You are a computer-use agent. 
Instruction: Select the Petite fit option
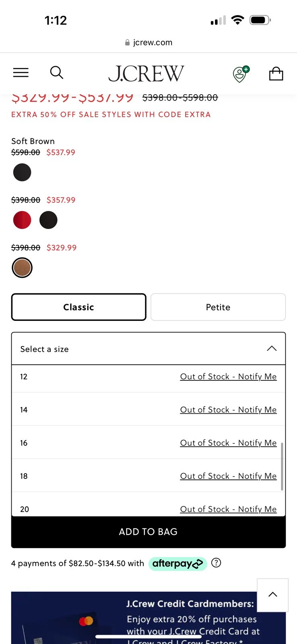click(218, 307)
